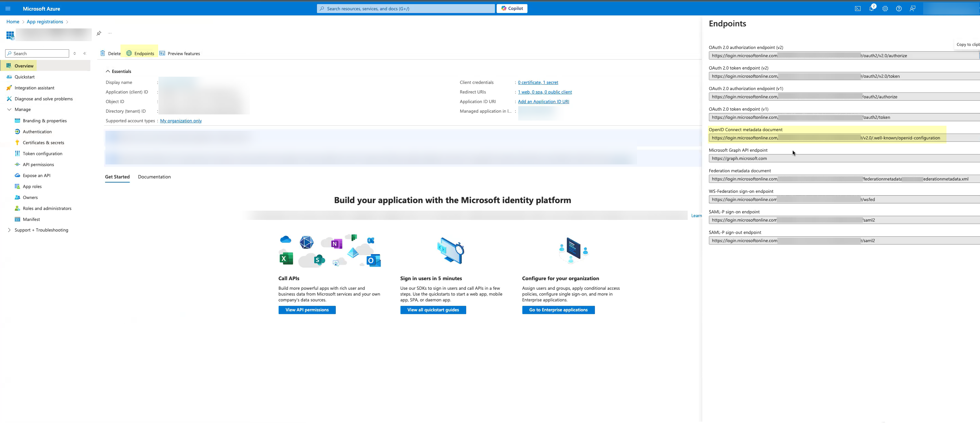Expand Support + Troubleshooting group
Image resolution: width=980 pixels, height=423 pixels.
pos(9,230)
